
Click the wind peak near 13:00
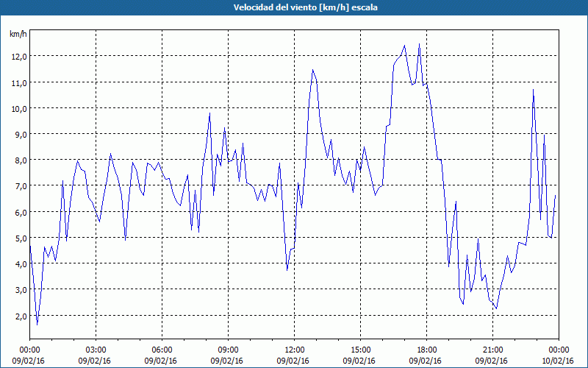[313, 70]
